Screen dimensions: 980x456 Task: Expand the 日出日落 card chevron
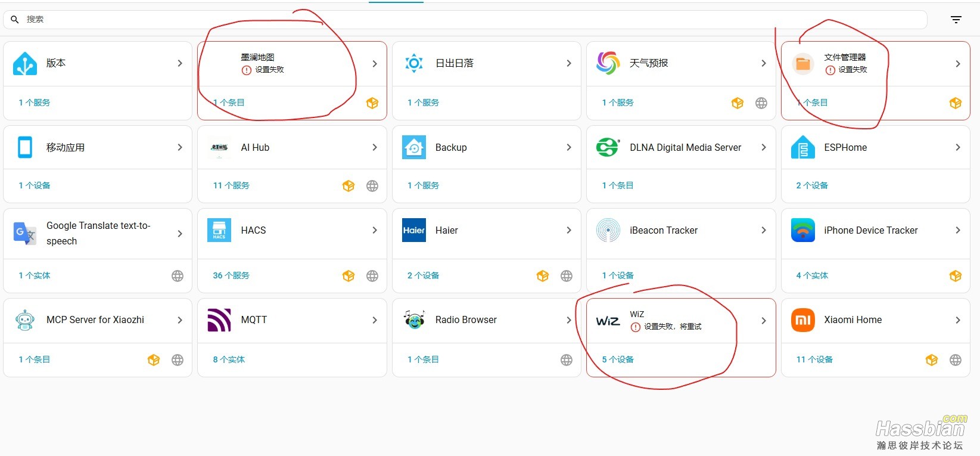coord(569,63)
